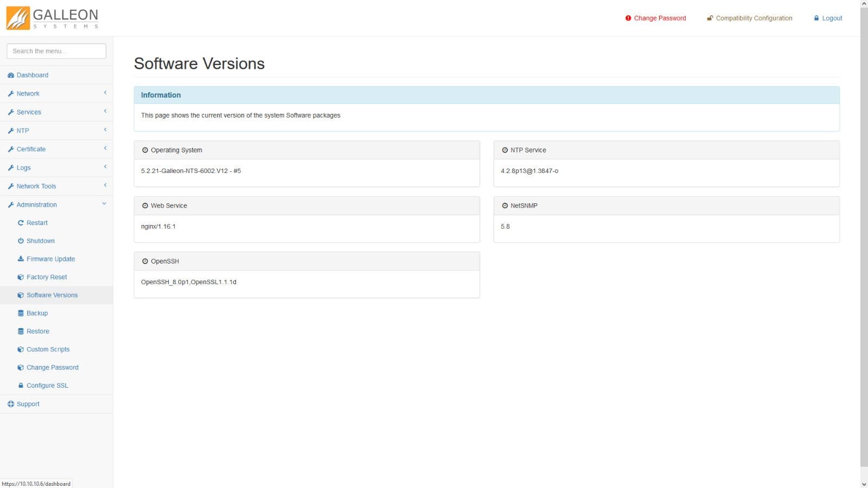
Task: Click the Shutdown power icon
Action: 21,241
